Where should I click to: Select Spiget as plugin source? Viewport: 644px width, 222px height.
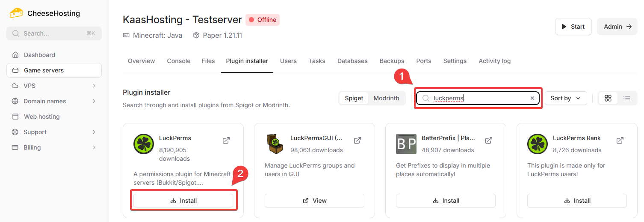tap(354, 98)
